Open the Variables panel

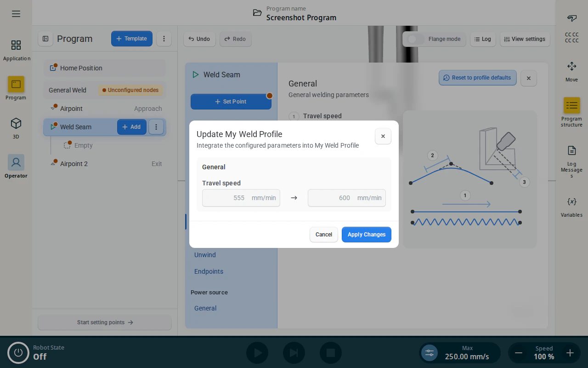572,207
